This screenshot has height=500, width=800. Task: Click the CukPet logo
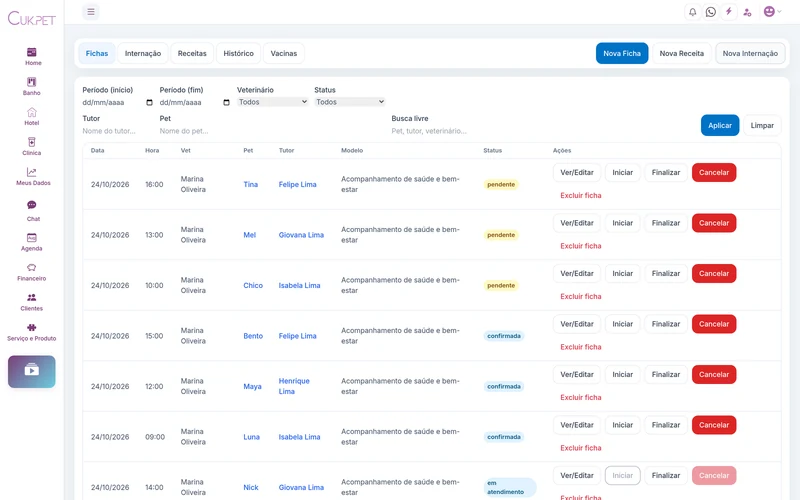click(32, 19)
